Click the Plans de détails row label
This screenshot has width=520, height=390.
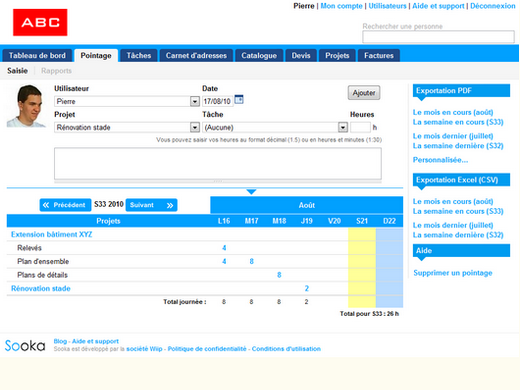coord(42,275)
